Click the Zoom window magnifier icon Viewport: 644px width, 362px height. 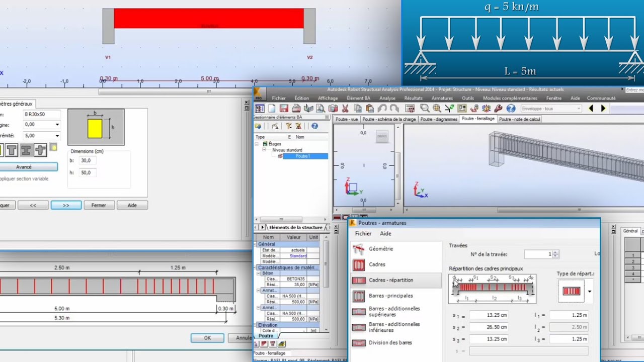click(425, 108)
